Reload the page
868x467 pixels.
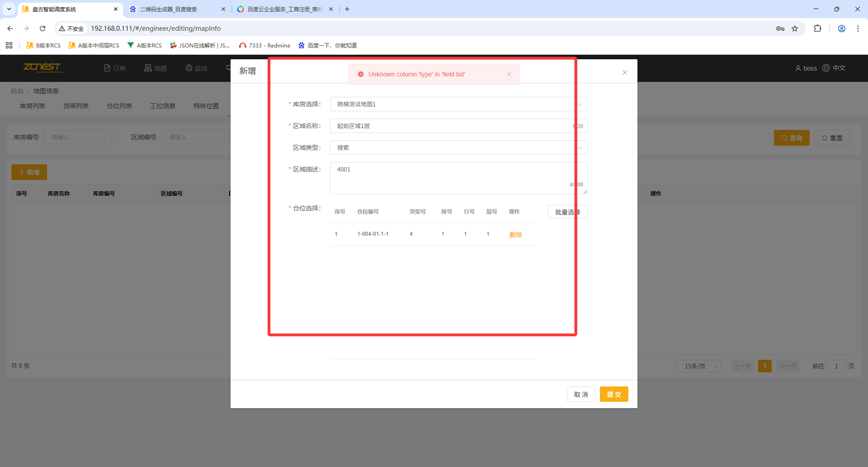[42, 29]
